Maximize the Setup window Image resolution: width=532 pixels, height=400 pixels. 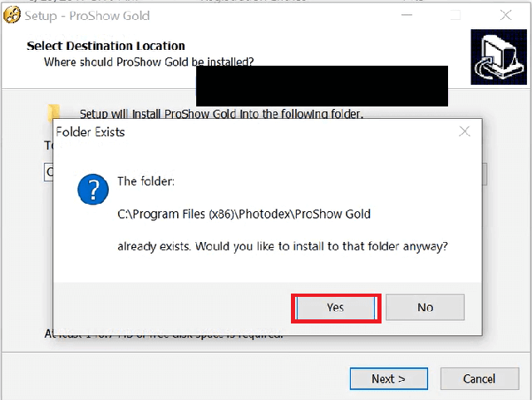click(x=456, y=15)
